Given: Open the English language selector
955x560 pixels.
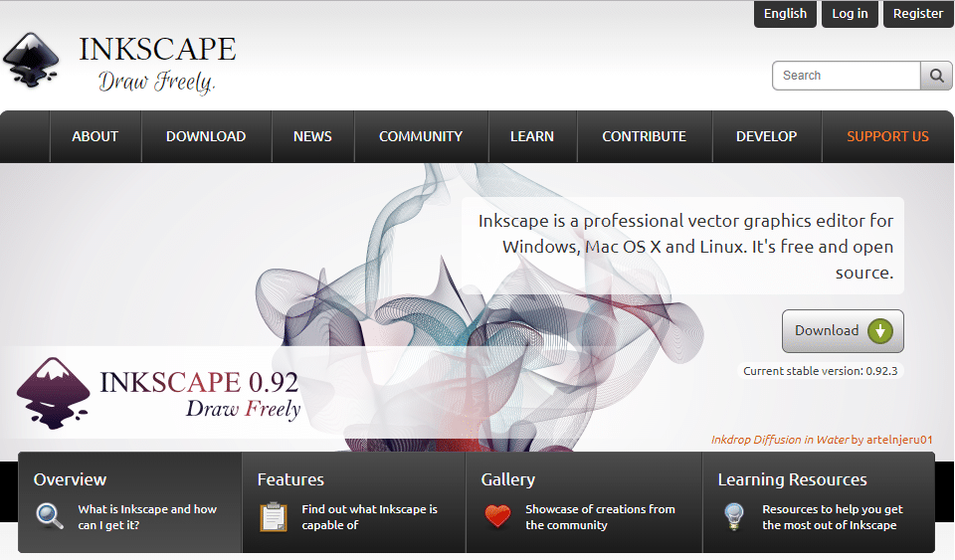Looking at the screenshot, I should (x=785, y=14).
